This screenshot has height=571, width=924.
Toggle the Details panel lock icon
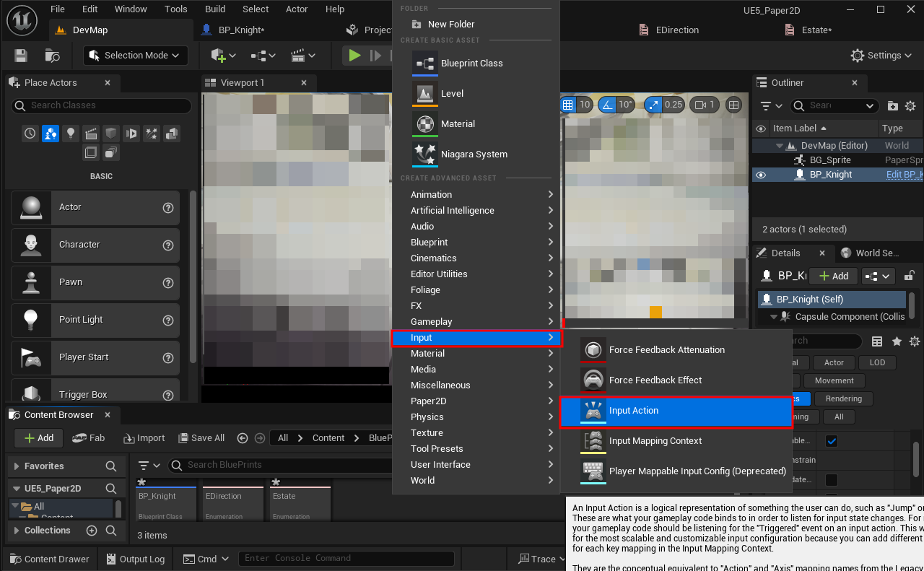[x=910, y=276]
